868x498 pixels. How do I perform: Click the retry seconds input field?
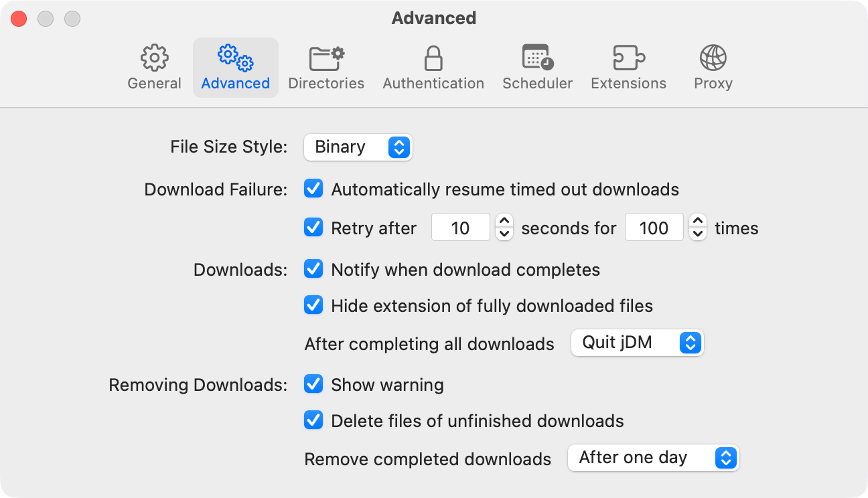tap(460, 228)
